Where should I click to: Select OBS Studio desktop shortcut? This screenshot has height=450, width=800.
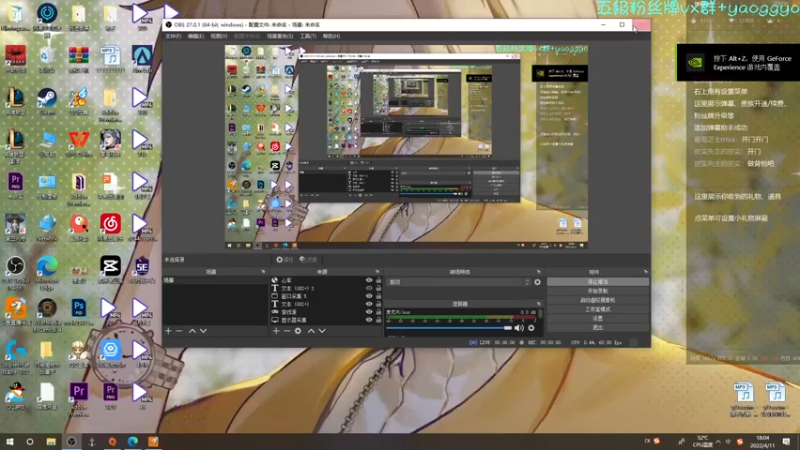coord(15,270)
